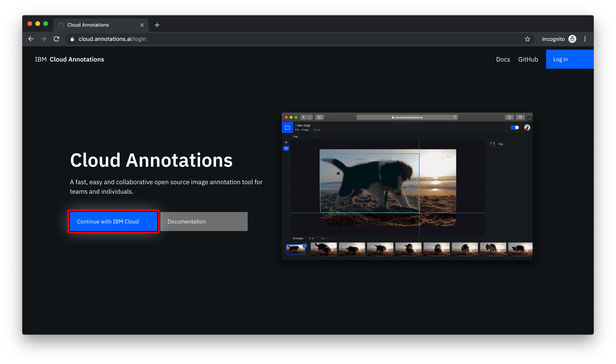Open the Documentation button

tap(204, 221)
